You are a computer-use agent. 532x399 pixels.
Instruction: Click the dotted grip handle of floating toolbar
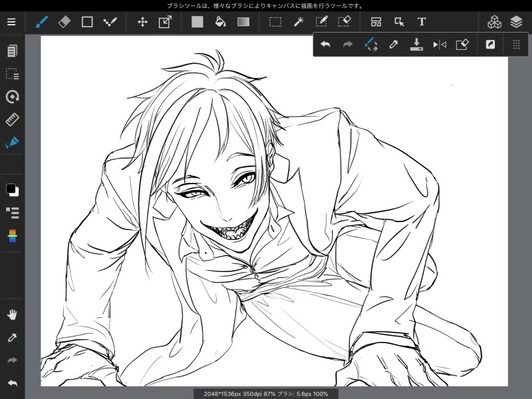[x=517, y=45]
